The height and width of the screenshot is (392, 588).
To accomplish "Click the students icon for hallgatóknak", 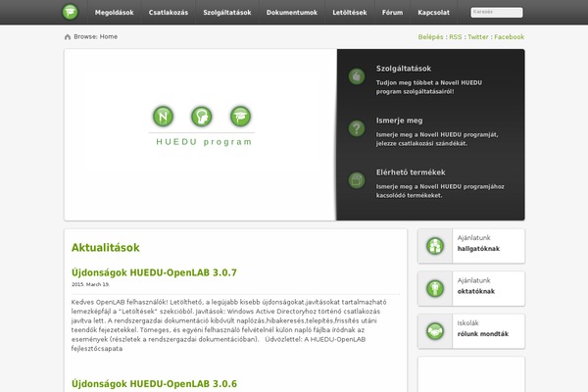I will tap(435, 246).
